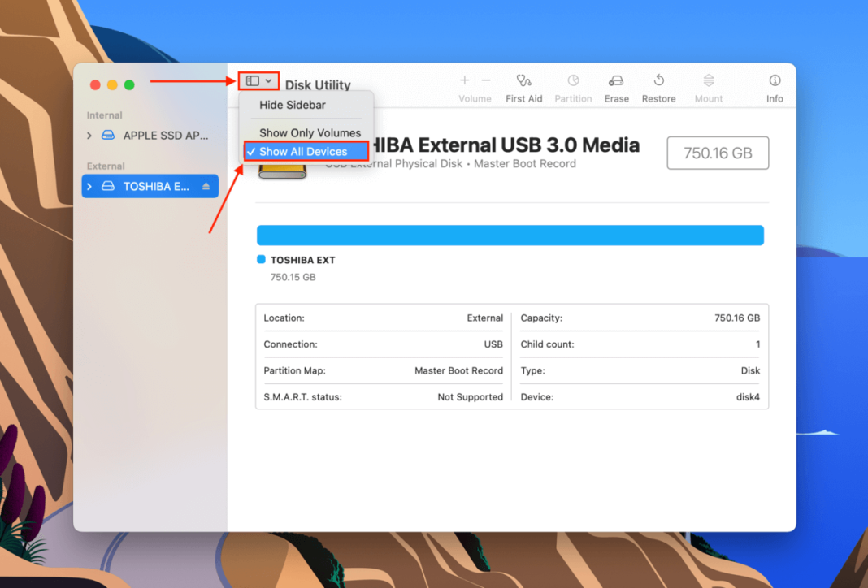Click the Mount toolbar icon
Viewport: 868px width, 588px height.
[708, 85]
